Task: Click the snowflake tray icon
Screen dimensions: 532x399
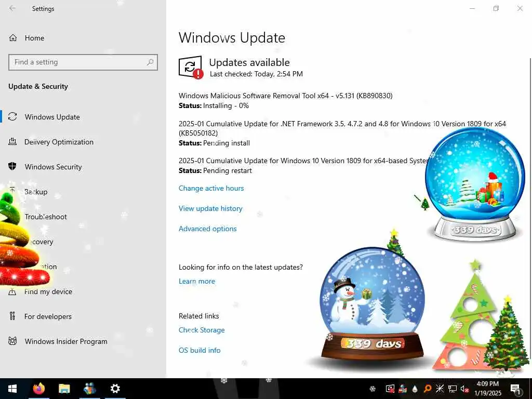Action: 372,389
